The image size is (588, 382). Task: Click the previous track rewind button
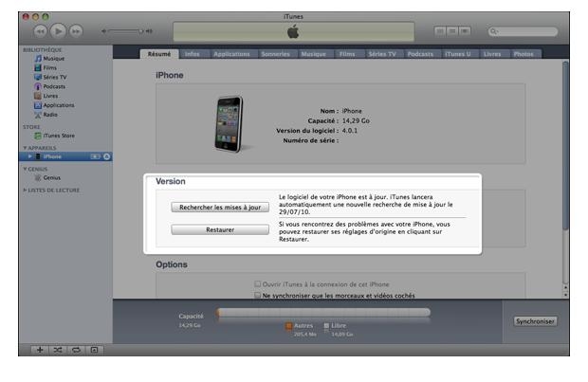tap(41, 31)
